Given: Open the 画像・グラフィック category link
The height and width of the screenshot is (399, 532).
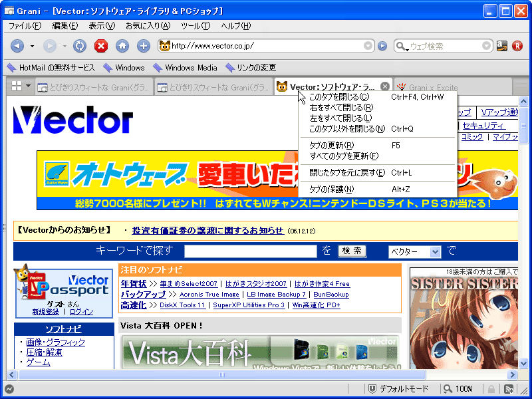Looking at the screenshot, I should coord(55,342).
